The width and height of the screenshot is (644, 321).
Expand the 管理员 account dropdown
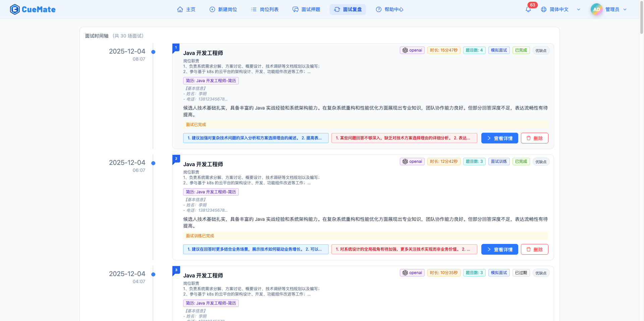tap(625, 9)
